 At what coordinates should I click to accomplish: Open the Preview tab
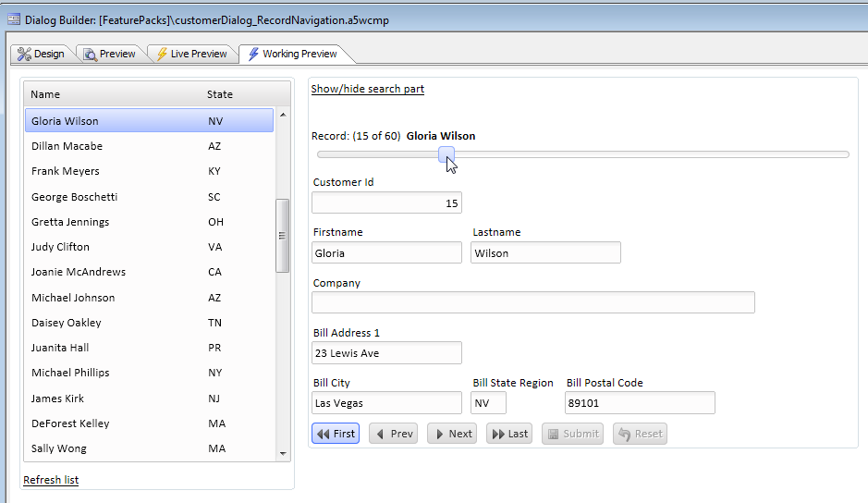[x=110, y=54]
